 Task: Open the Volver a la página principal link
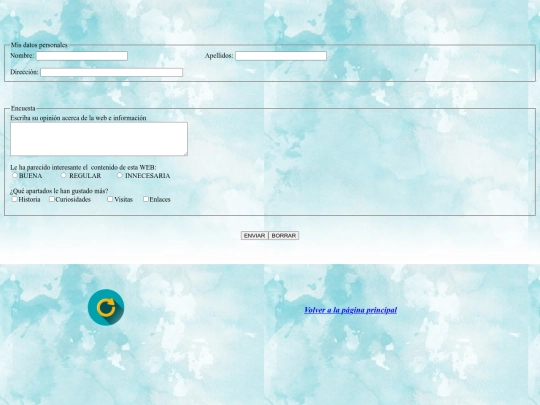350,310
